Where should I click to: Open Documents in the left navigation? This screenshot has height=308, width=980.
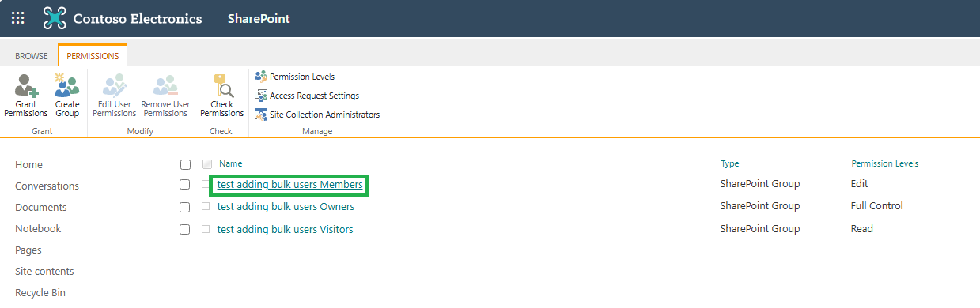pyautogui.click(x=40, y=208)
